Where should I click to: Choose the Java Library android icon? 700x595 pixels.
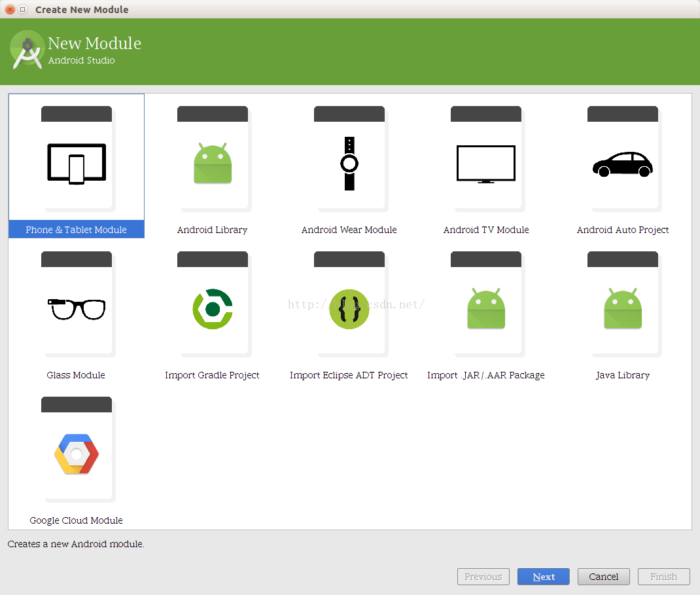tap(622, 308)
